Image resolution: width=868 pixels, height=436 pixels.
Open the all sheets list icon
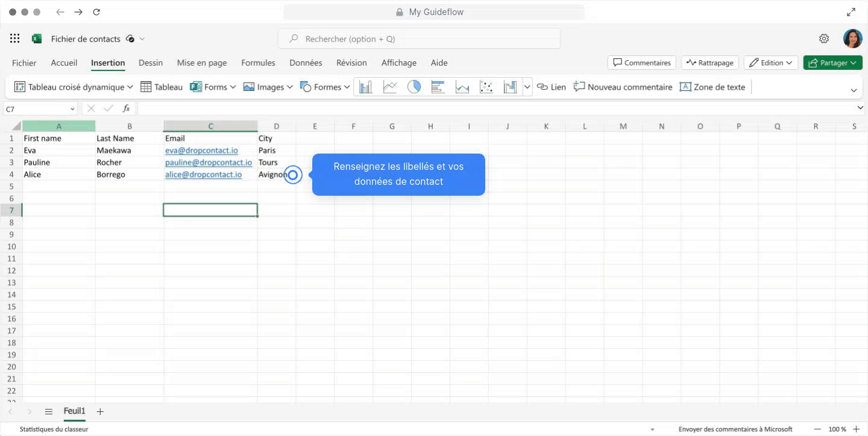[x=49, y=412]
